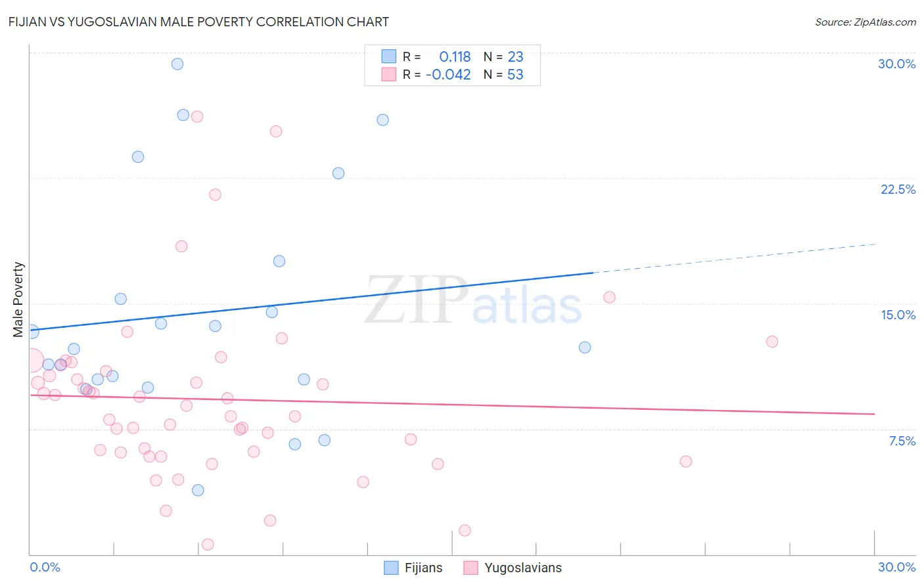Select the rightmost pink Yugoslavian data point
This screenshot has height=586, width=924.
pos(772,342)
